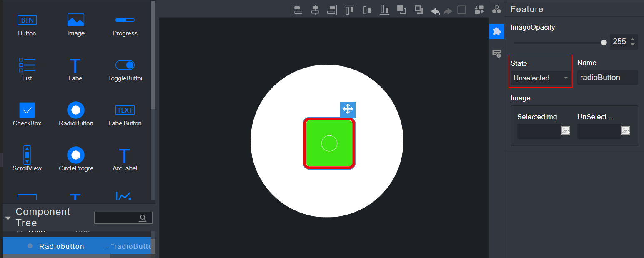Open the info card side tab
This screenshot has height=258, width=644.
[x=496, y=53]
